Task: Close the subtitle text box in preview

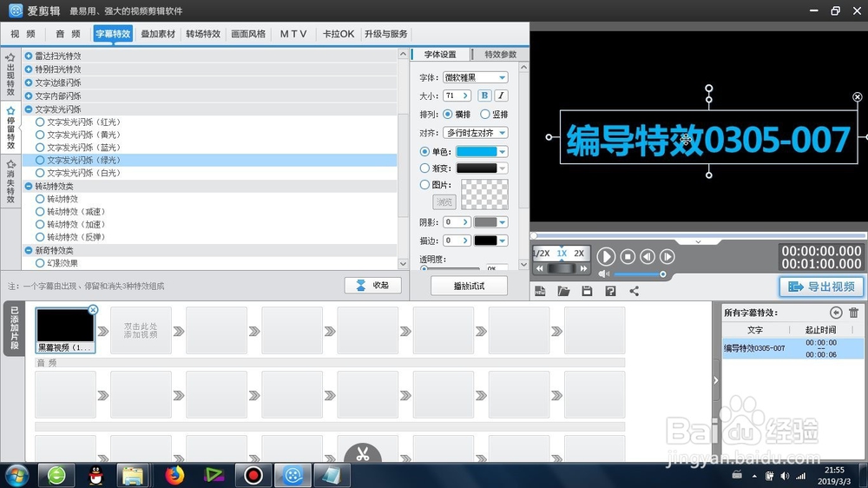Action: coord(858,97)
